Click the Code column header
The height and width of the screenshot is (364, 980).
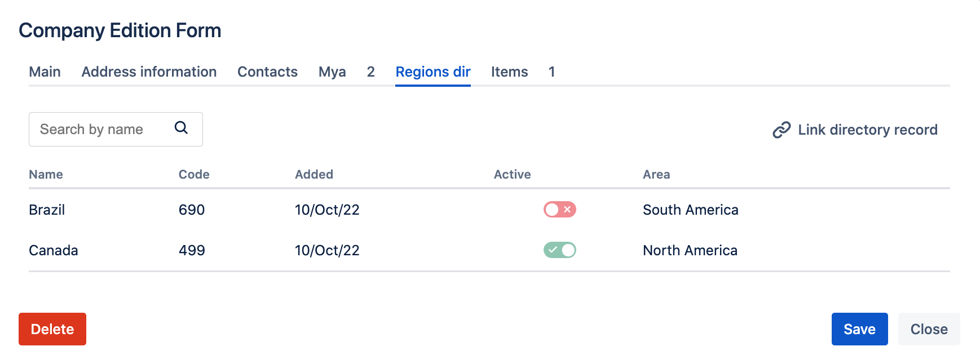[x=194, y=175]
